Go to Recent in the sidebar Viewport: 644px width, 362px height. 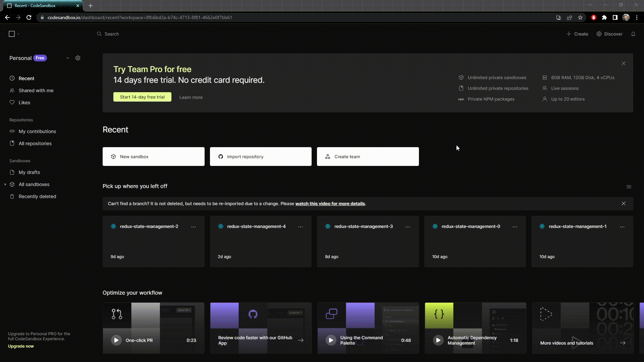coord(26,78)
